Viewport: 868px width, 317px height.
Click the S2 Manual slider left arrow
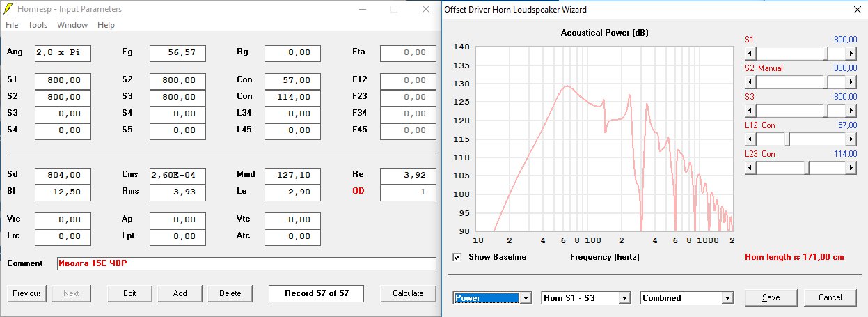[750, 82]
